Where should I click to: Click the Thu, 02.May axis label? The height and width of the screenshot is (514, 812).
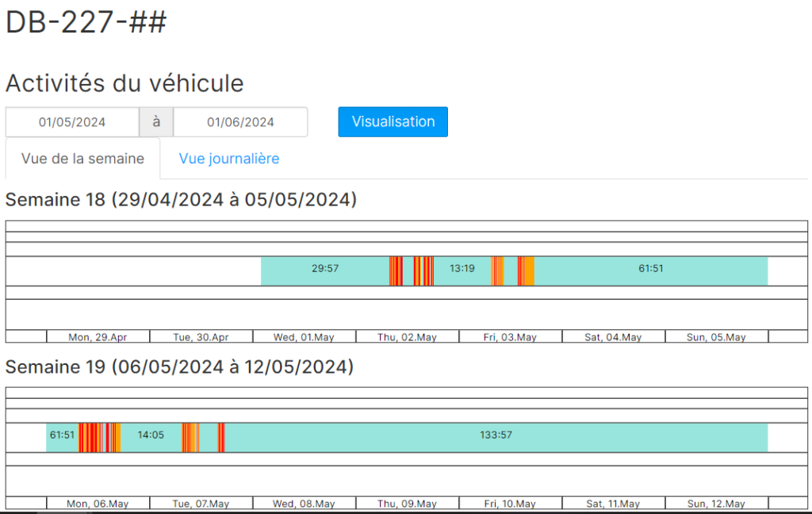click(407, 337)
